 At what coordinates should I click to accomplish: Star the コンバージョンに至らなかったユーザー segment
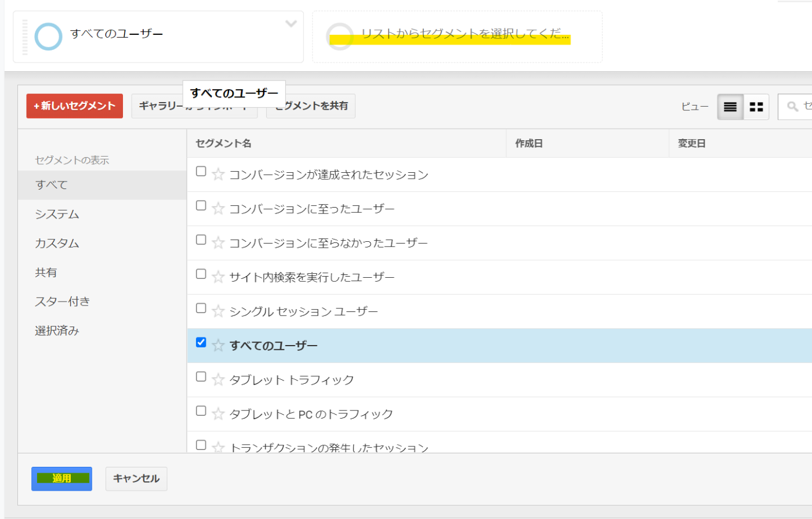(x=218, y=242)
